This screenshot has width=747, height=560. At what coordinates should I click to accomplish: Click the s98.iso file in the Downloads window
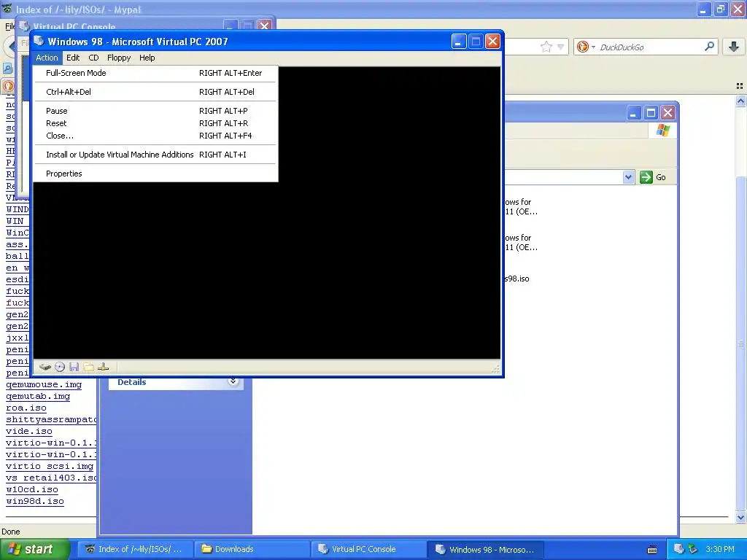517,279
